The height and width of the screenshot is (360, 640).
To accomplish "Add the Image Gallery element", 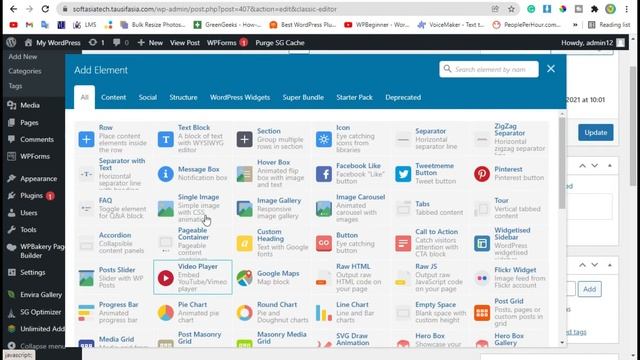I will (x=271, y=208).
